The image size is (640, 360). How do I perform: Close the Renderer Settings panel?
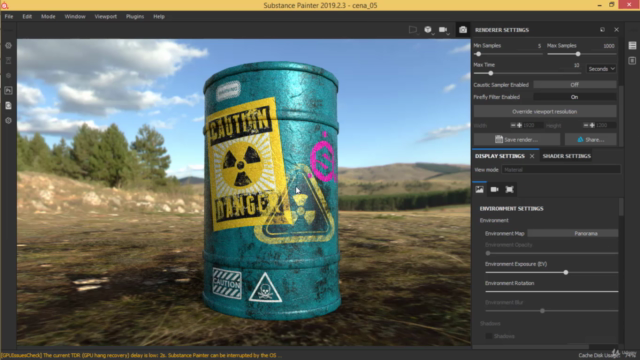coord(616,30)
